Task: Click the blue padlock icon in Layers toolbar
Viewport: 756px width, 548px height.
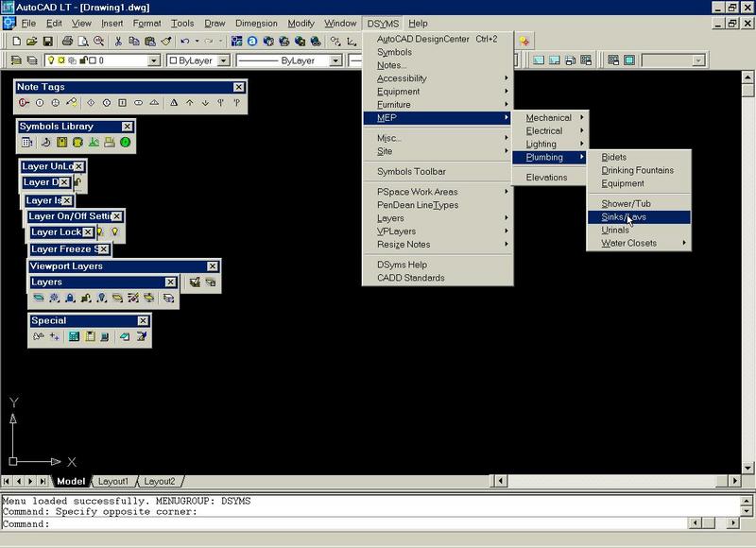Action: [x=70, y=298]
